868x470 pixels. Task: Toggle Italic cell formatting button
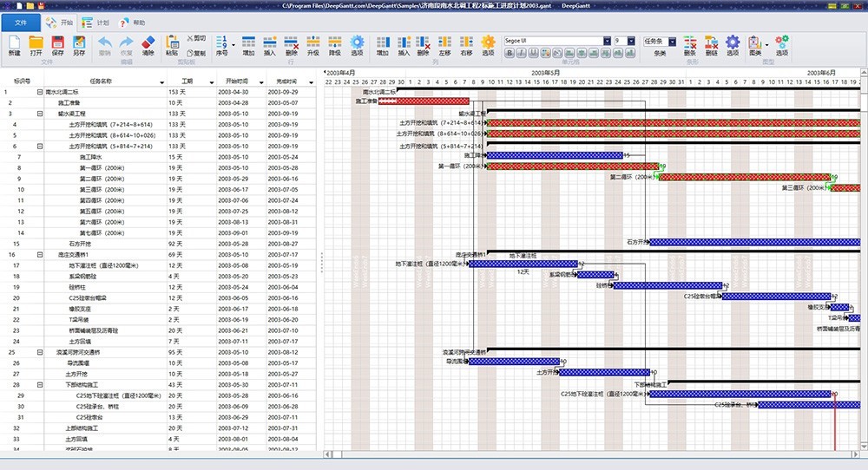point(522,53)
